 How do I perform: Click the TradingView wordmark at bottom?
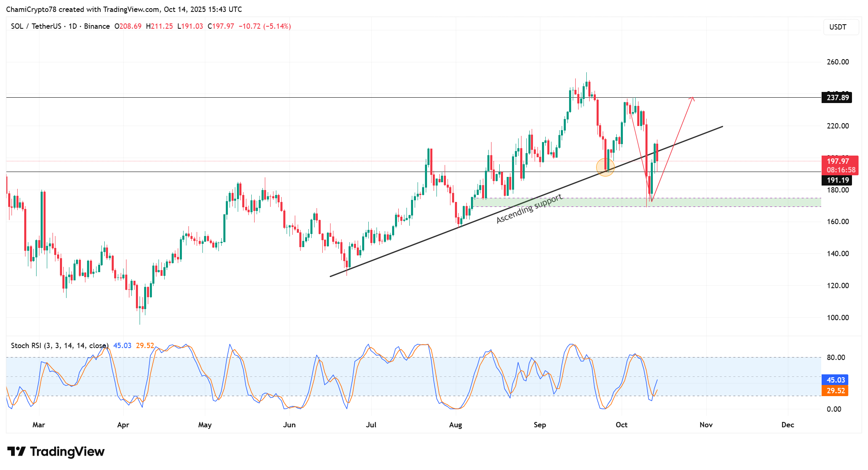(67, 452)
